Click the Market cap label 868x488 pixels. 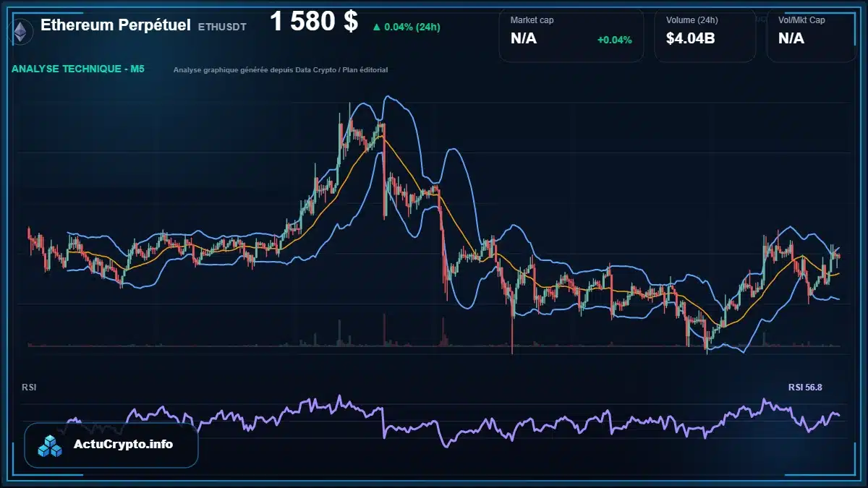(532, 20)
